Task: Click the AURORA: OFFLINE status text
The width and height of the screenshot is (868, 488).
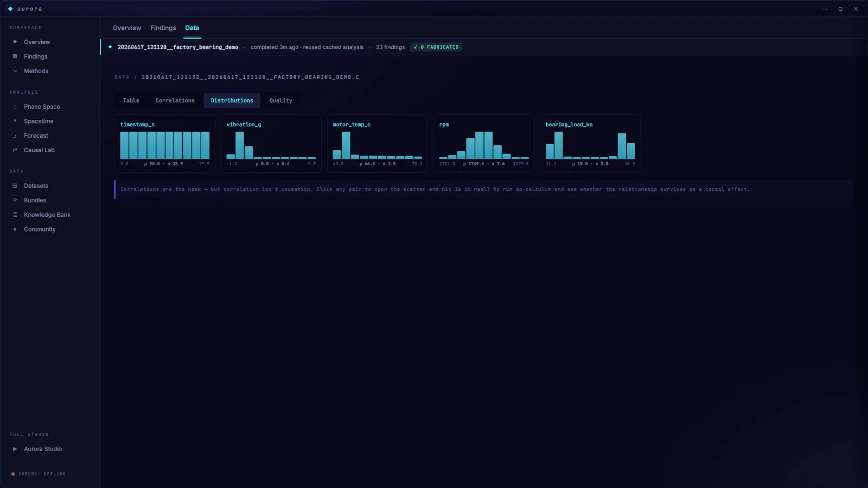Action: 42,474
